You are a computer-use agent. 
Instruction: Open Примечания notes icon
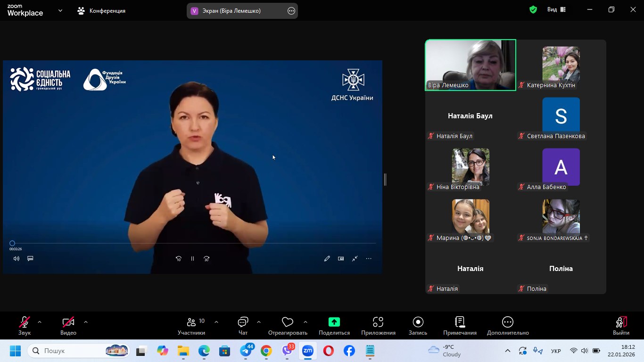[x=460, y=322]
